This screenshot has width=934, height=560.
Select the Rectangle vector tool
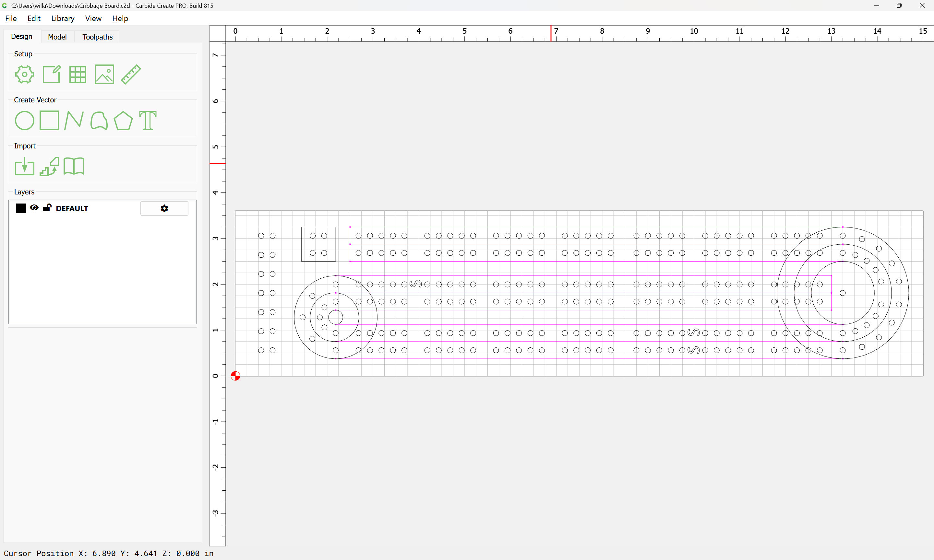(49, 120)
